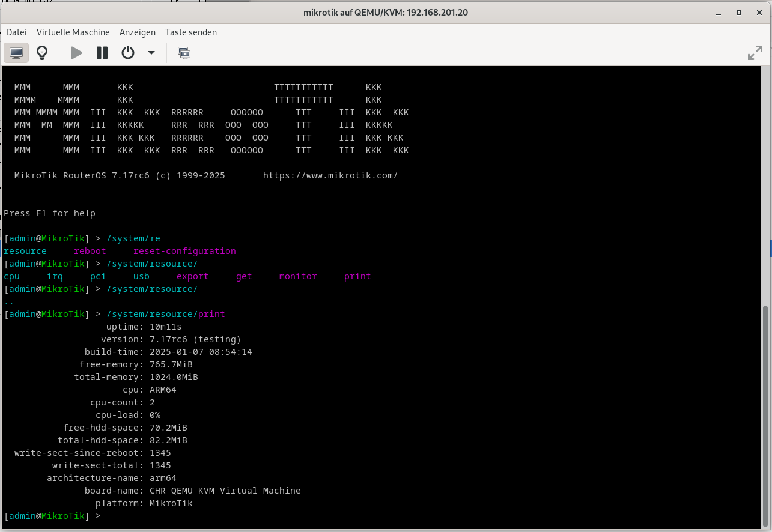Image resolution: width=772 pixels, height=532 pixels.
Task: Click the 'get' command suggestion
Action: pyautogui.click(x=244, y=276)
